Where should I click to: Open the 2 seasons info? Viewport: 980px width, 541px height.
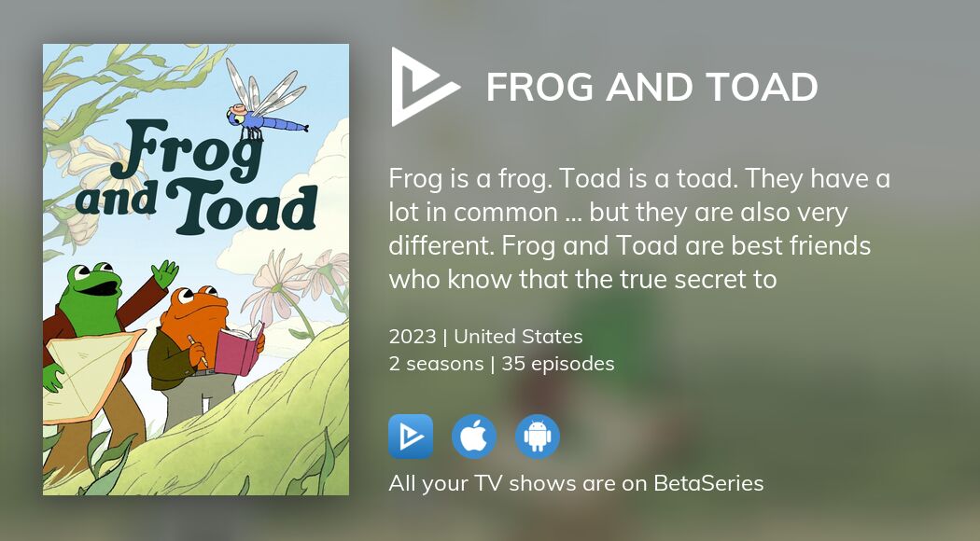click(x=435, y=364)
